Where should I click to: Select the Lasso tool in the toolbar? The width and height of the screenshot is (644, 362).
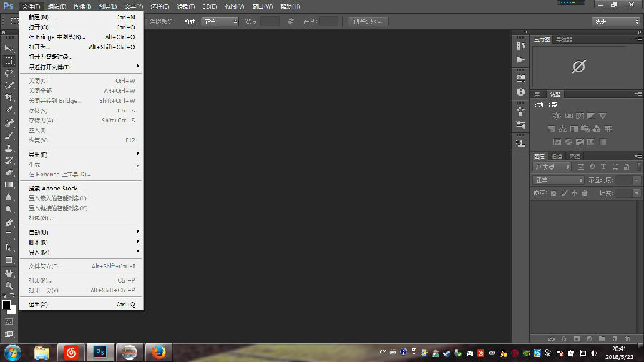pyautogui.click(x=9, y=73)
